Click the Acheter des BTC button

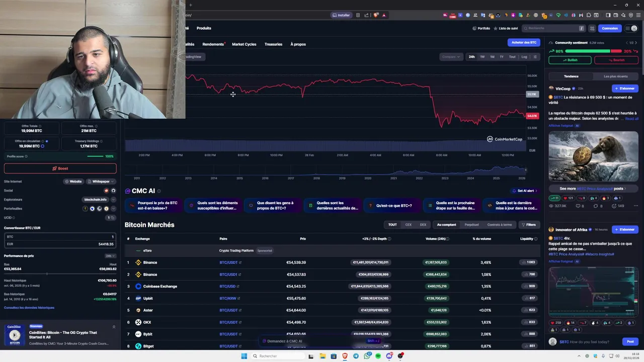click(524, 43)
